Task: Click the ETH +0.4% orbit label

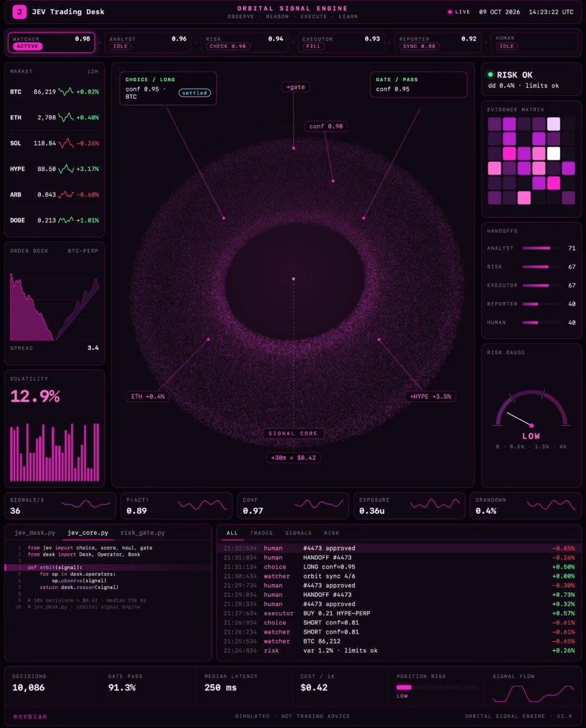Action: pyautogui.click(x=148, y=396)
